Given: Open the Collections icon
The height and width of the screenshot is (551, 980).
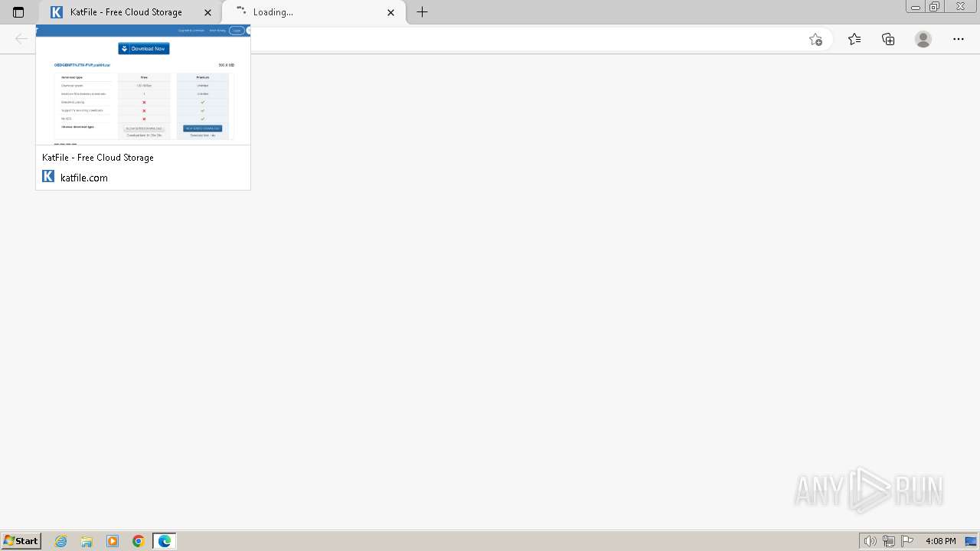Looking at the screenshot, I should pos(888,39).
